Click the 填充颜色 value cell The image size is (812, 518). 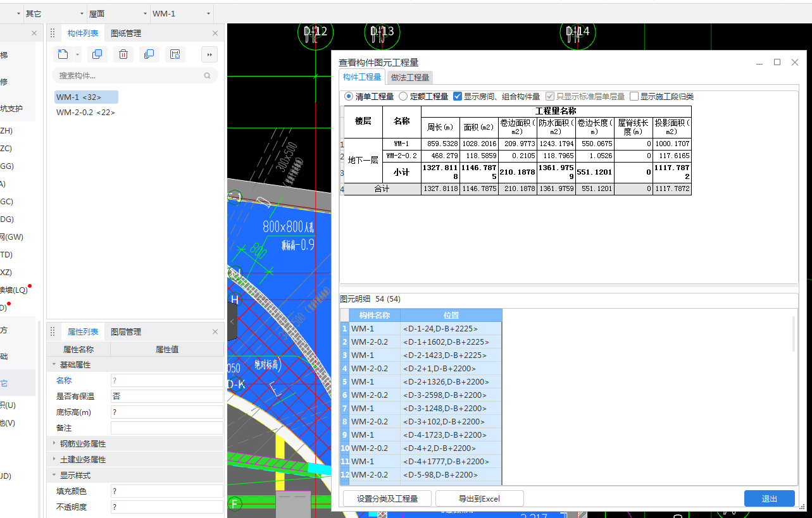click(x=167, y=491)
